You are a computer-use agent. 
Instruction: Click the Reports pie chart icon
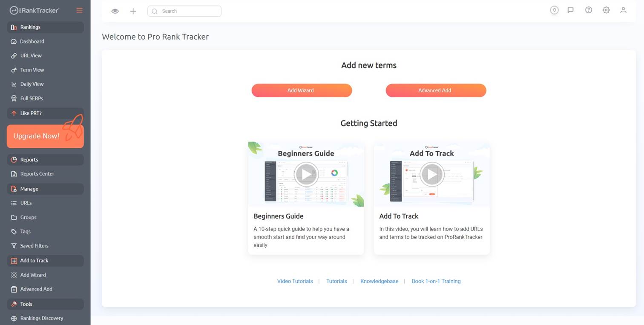tap(14, 160)
